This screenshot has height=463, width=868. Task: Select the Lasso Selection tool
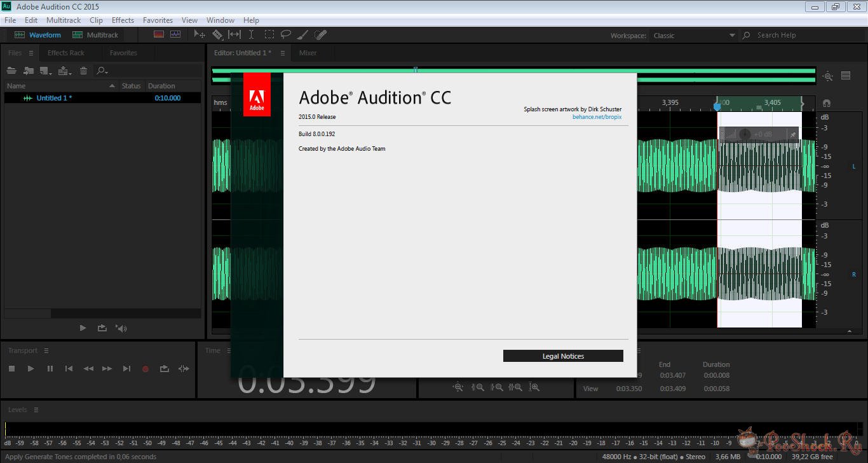click(x=286, y=34)
